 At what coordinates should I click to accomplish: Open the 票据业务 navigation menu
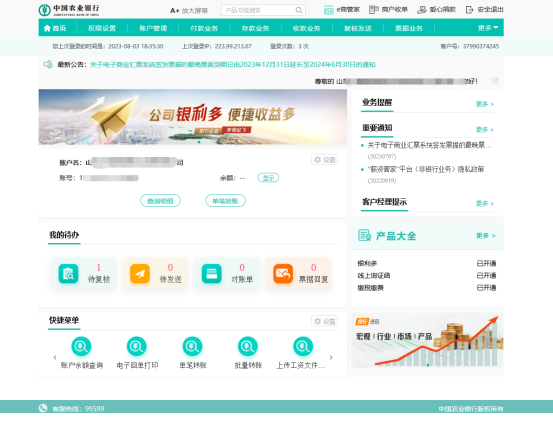(x=409, y=28)
